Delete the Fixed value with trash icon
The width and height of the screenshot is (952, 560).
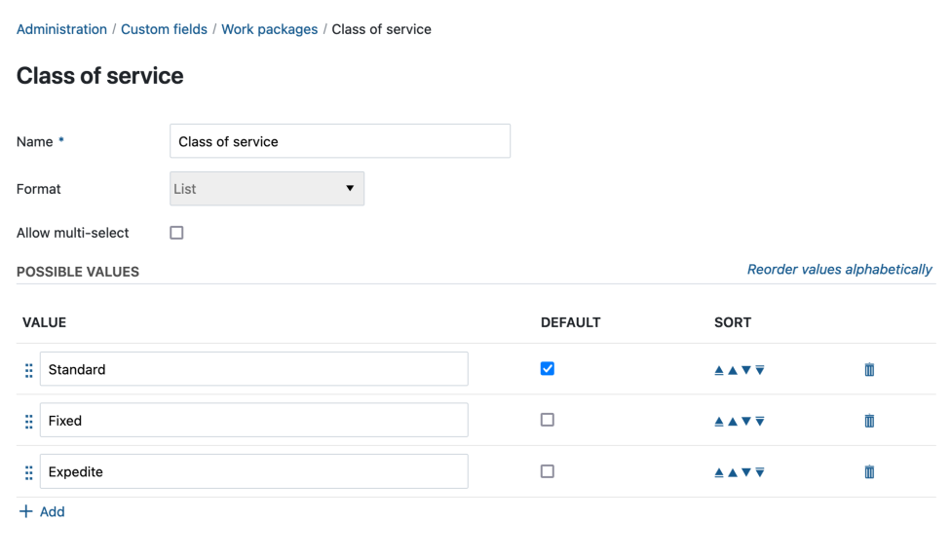tap(869, 421)
